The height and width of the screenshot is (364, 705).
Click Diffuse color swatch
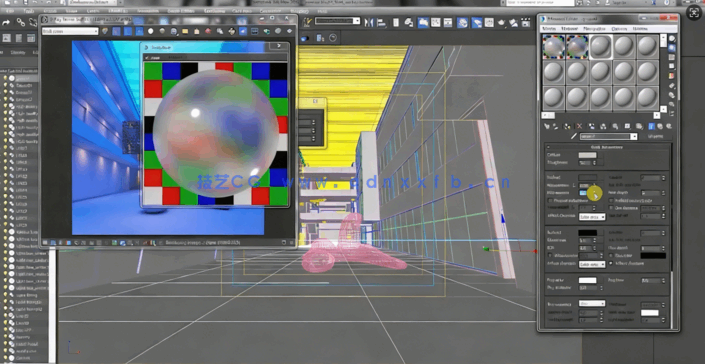(x=587, y=155)
